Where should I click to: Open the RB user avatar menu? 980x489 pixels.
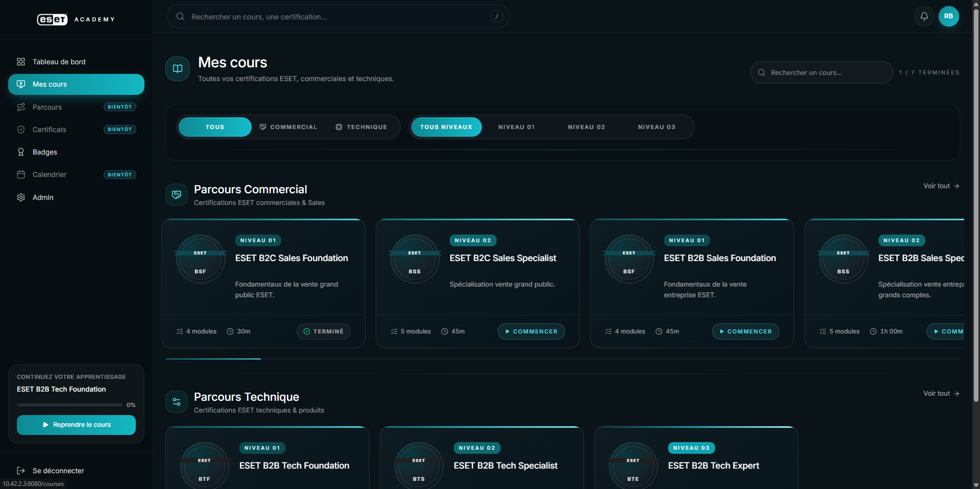pos(948,16)
